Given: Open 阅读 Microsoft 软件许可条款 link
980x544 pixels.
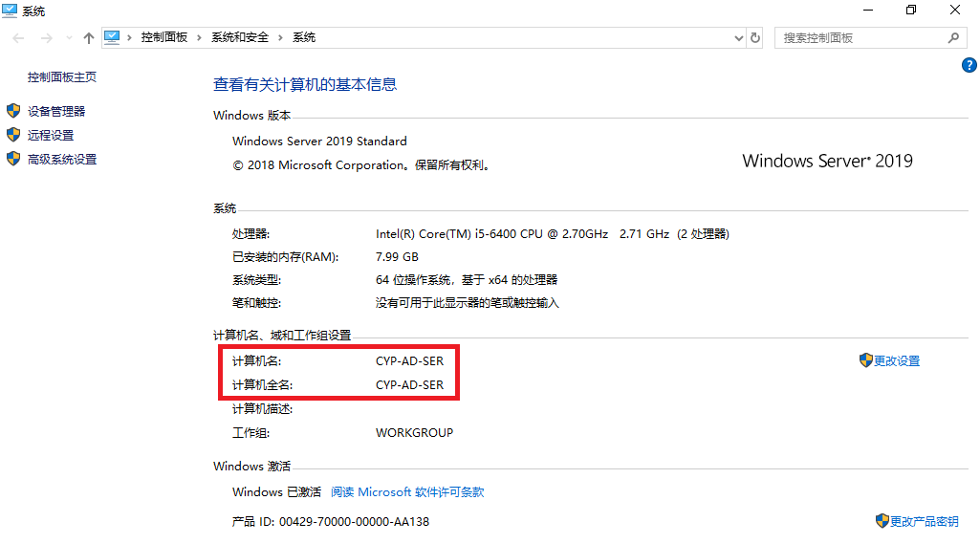Looking at the screenshot, I should point(407,492).
